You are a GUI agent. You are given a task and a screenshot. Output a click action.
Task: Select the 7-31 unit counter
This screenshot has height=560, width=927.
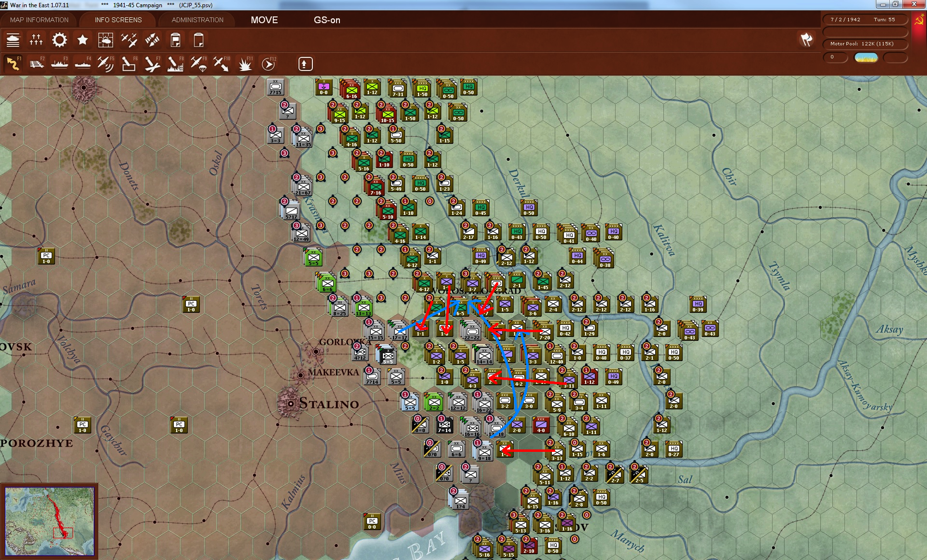tap(397, 88)
